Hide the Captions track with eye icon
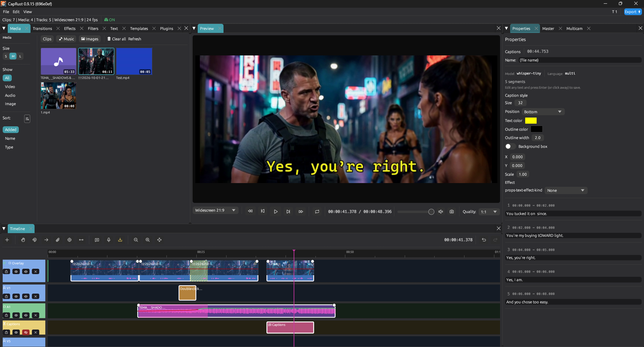Image resolution: width=644 pixels, height=347 pixels. (x=16, y=332)
